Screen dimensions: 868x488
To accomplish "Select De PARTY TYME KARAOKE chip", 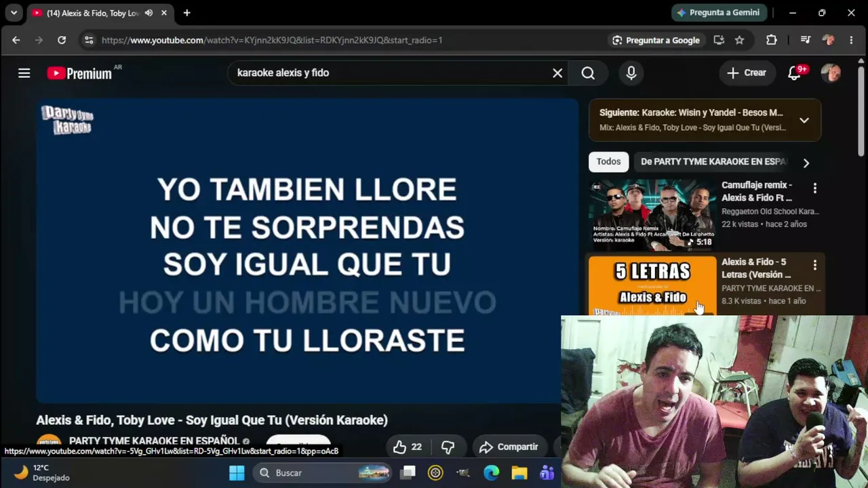I will [x=713, y=162].
